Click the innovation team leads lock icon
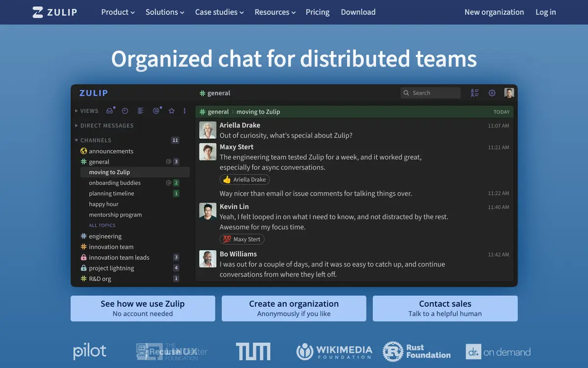The image size is (588, 368). click(x=83, y=258)
